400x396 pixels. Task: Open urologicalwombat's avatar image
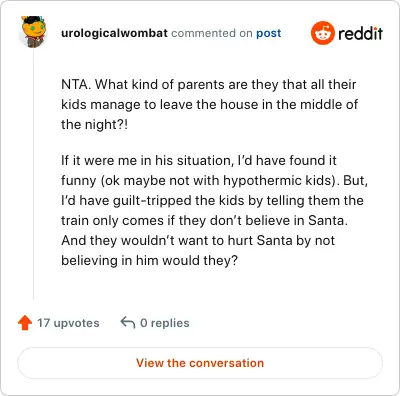tap(33, 32)
